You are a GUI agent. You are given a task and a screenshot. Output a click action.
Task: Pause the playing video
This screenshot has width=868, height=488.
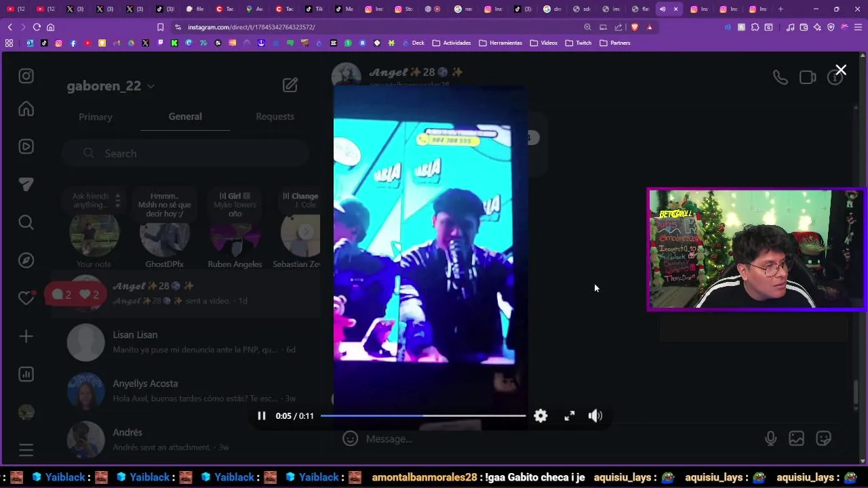[x=261, y=415]
